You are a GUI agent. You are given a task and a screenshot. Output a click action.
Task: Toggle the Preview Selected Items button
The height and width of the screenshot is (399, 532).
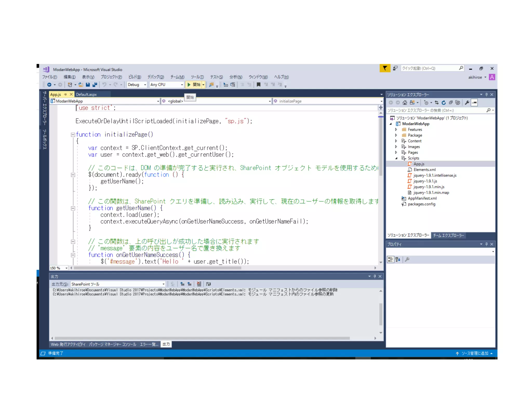point(474,103)
